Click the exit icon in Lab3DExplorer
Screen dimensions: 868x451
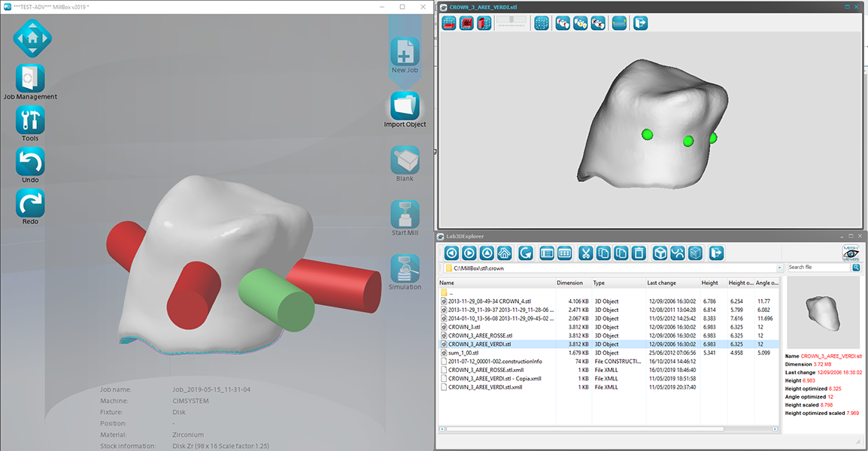(716, 253)
